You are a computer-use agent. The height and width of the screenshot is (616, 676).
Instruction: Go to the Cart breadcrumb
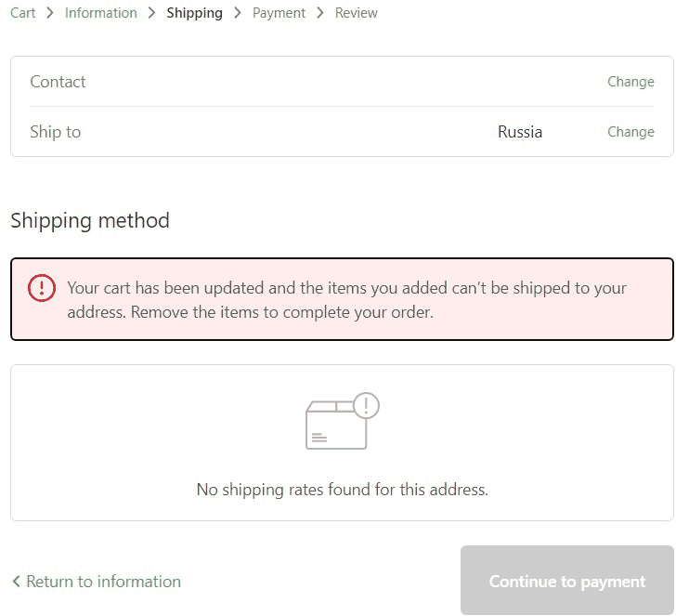23,13
